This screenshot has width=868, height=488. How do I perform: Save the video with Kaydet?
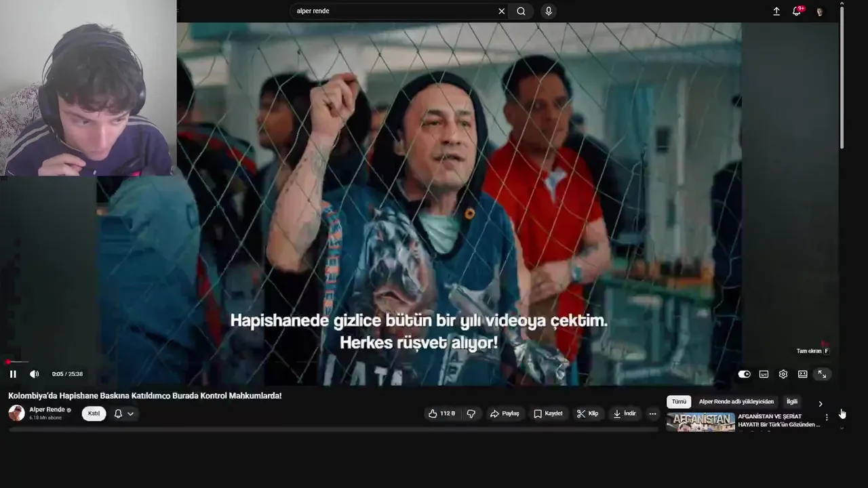click(548, 413)
